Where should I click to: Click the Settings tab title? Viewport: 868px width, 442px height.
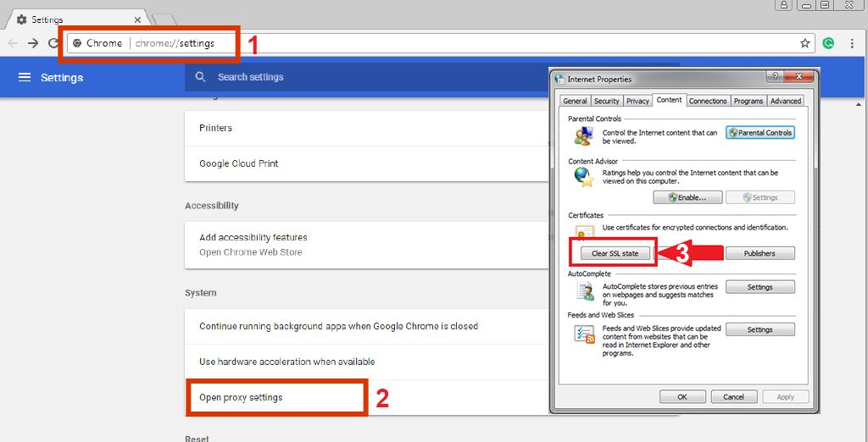pyautogui.click(x=47, y=20)
